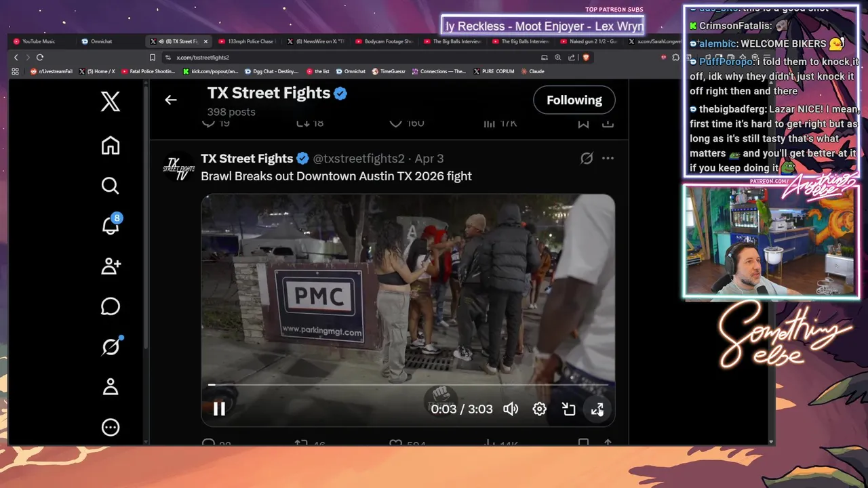Mute the video volume
Screen dimensions: 868x488
pyautogui.click(x=511, y=409)
